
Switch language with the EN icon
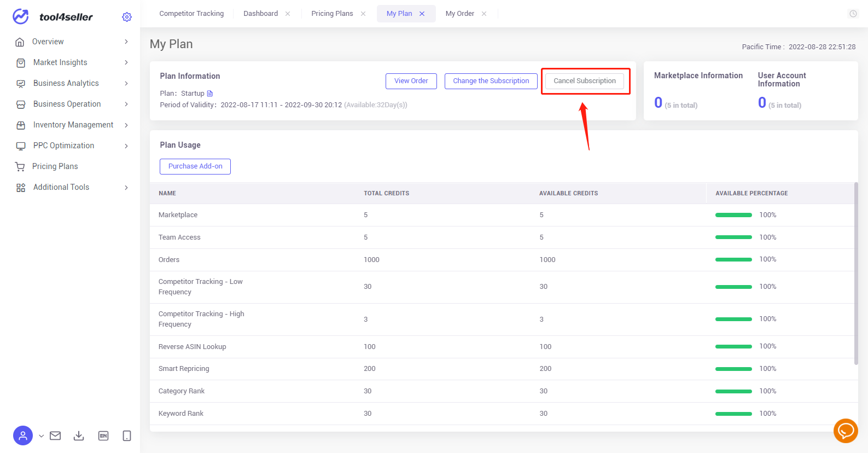click(103, 435)
